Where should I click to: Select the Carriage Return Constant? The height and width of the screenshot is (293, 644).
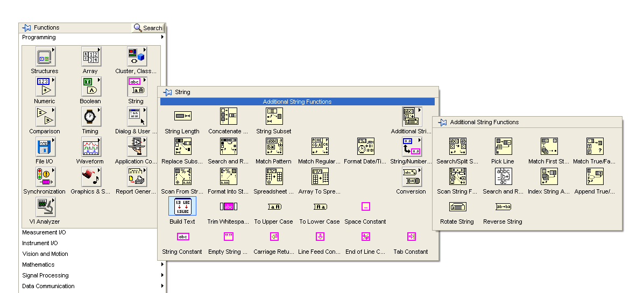point(274,237)
